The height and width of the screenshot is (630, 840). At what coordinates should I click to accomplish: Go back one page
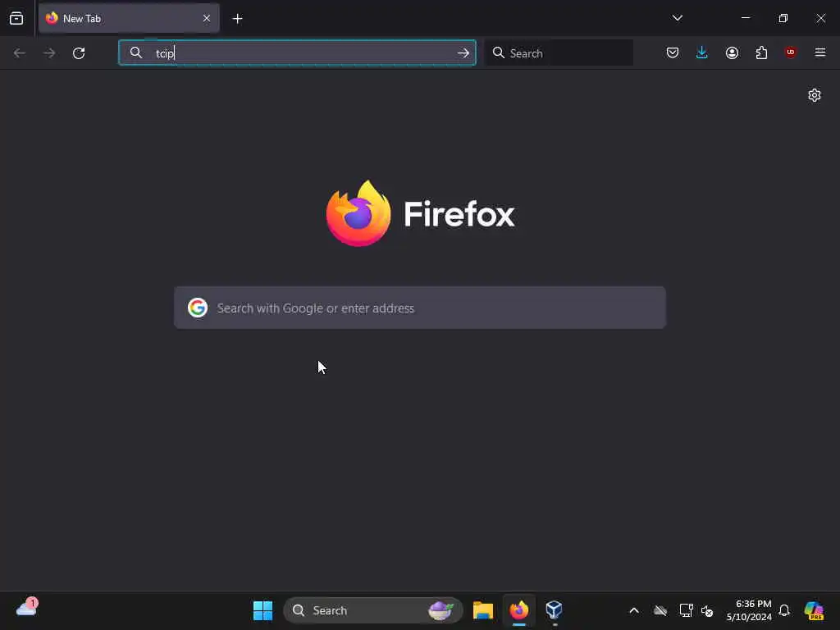[x=20, y=53]
